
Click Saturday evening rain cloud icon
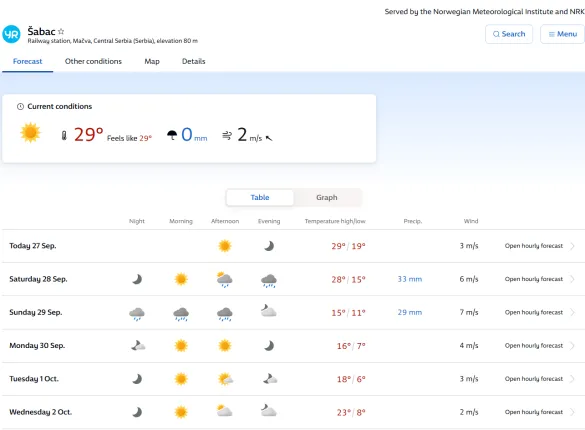click(x=269, y=280)
